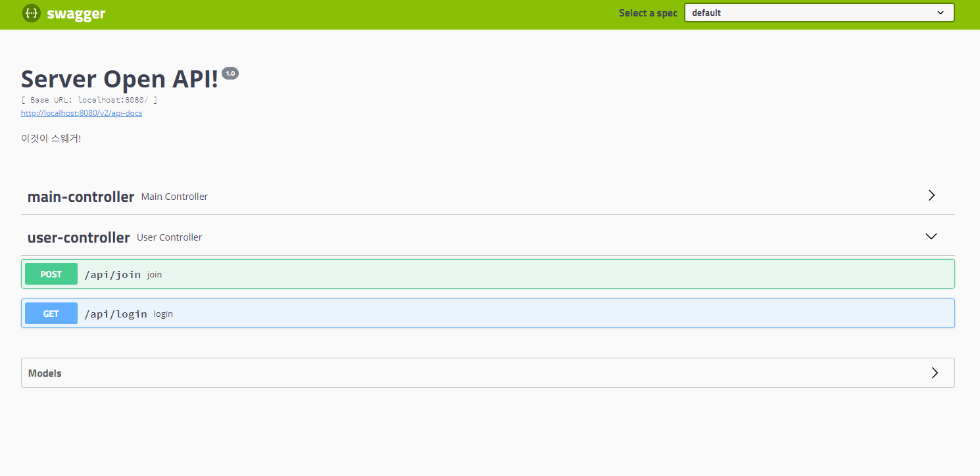980x476 pixels.
Task: Click the Models section title
Action: pyautogui.click(x=45, y=373)
